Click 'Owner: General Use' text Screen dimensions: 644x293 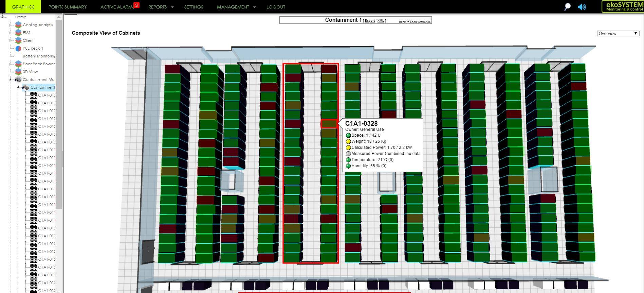364,130
